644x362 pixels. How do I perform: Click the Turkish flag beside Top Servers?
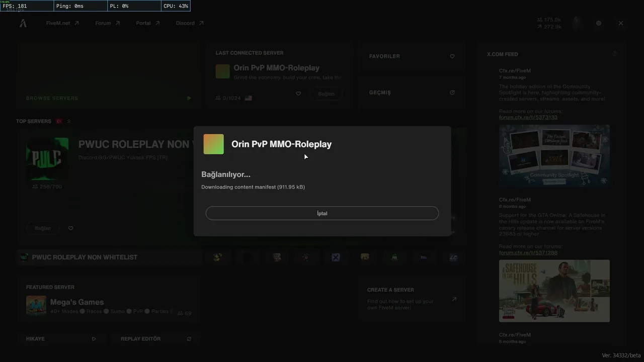tap(59, 121)
